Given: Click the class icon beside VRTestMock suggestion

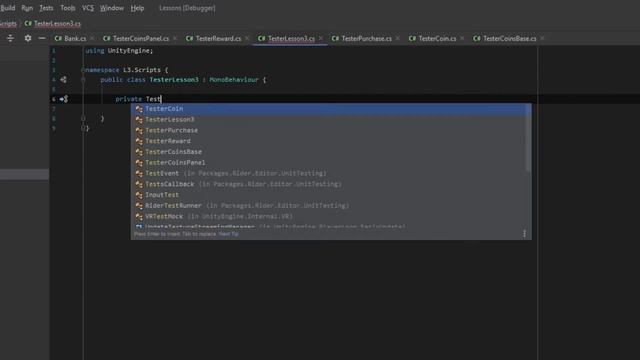Looking at the screenshot, I should coord(139,217).
